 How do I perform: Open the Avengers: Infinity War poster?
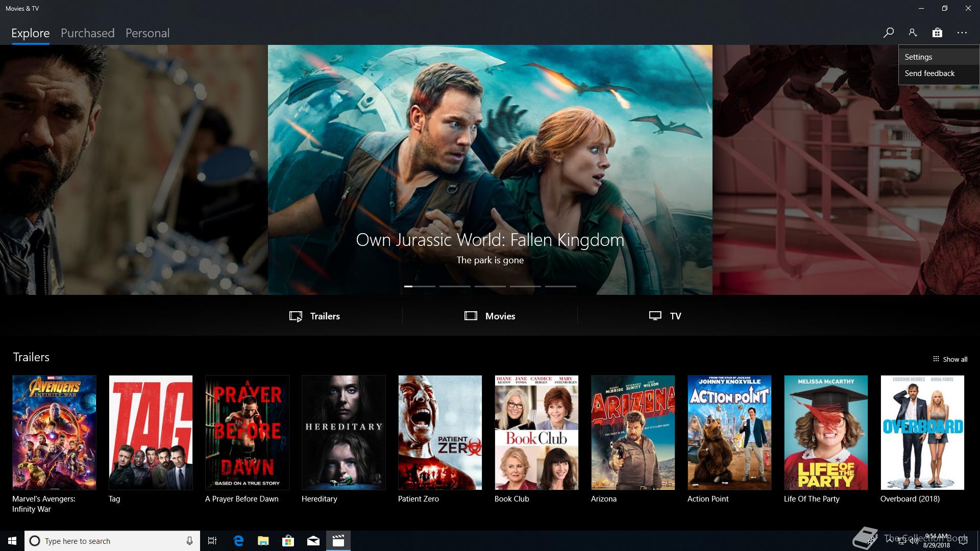coord(54,433)
